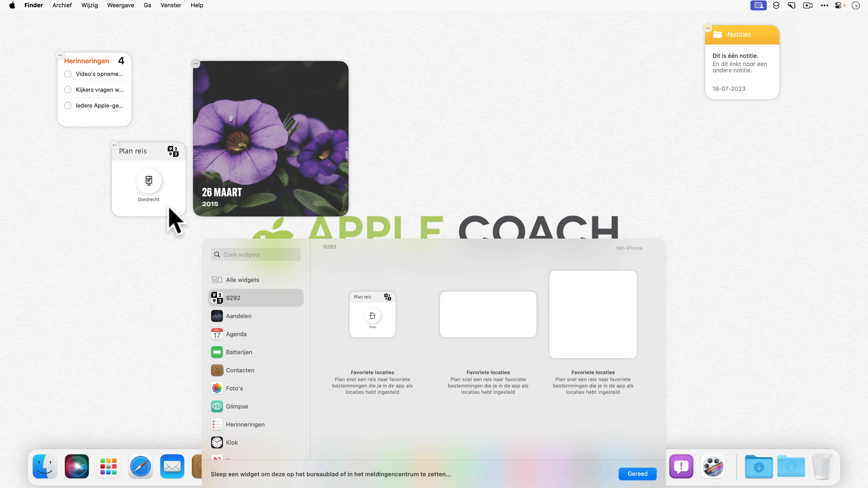Screen dimensions: 868x488
Task: Add the small Plan reis widget preview
Action: point(372,314)
